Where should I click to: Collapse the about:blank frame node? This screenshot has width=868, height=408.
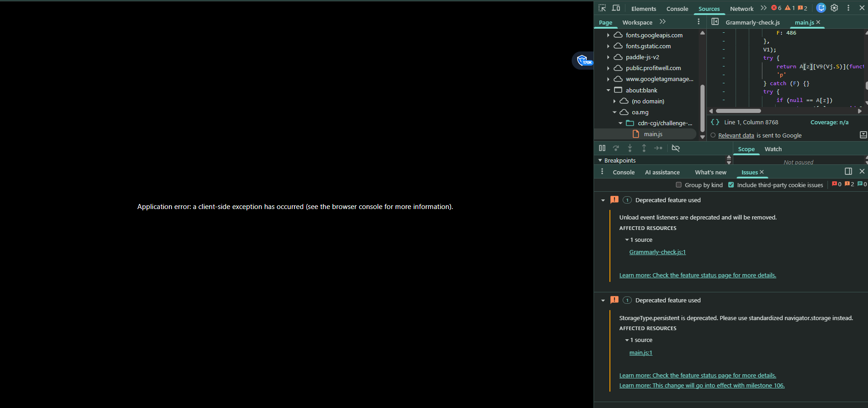click(608, 90)
